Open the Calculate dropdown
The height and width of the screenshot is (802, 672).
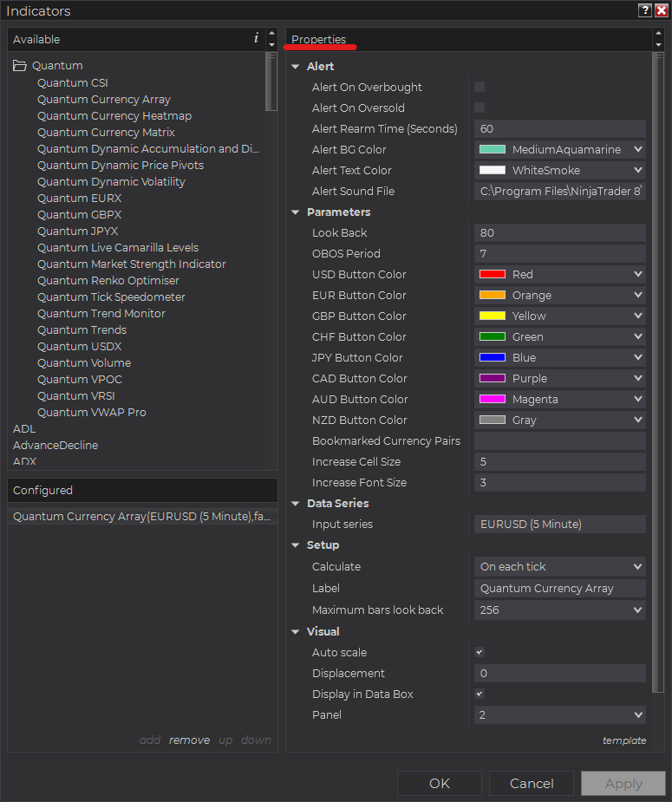560,567
